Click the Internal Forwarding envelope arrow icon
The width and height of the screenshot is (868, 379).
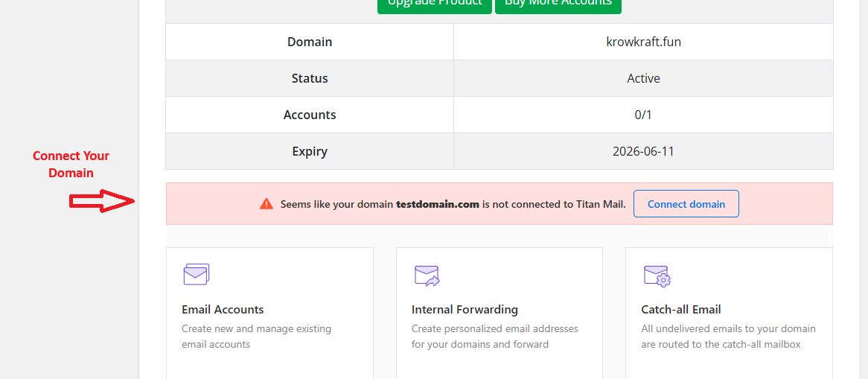(427, 276)
